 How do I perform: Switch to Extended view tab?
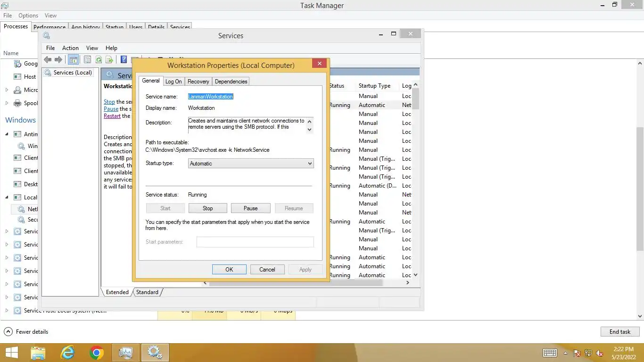(x=117, y=292)
